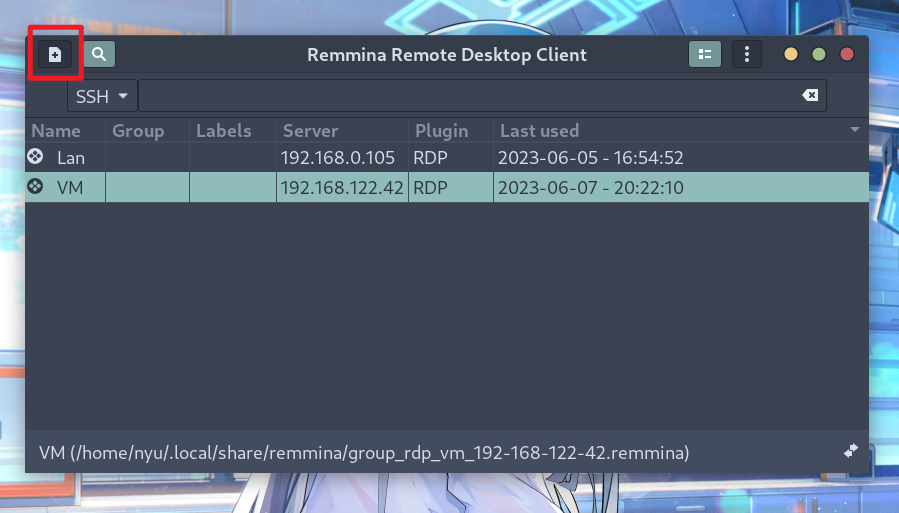Screen dimensions: 899x513
Task: Click the RDP icon beside Lan
Action: click(35, 156)
